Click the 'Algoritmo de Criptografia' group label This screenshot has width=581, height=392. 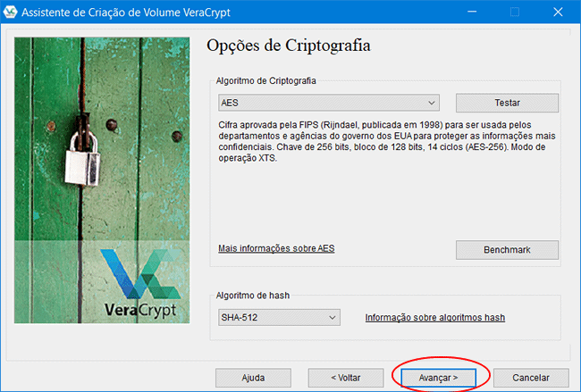[x=267, y=80]
